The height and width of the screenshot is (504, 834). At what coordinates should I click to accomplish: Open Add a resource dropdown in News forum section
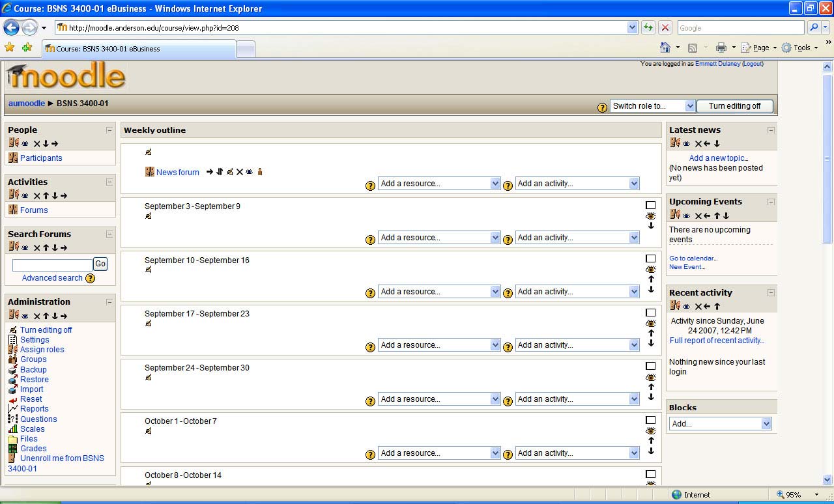pyautogui.click(x=439, y=184)
